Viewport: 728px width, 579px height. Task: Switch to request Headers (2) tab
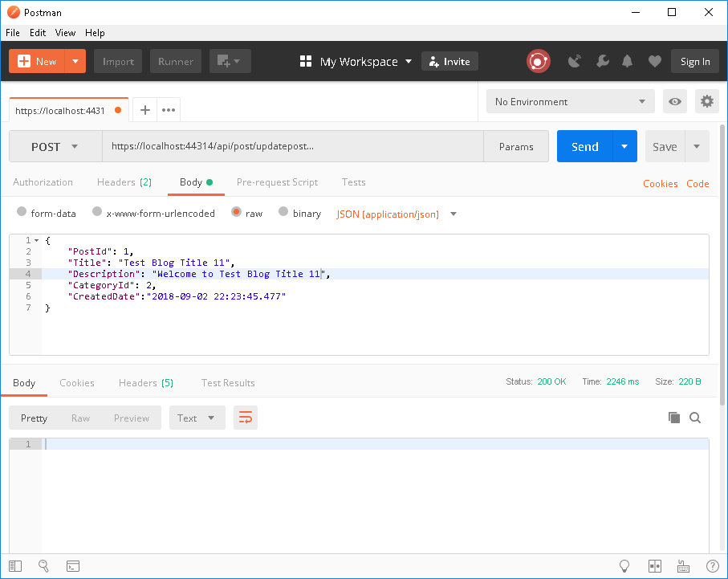coord(124,182)
